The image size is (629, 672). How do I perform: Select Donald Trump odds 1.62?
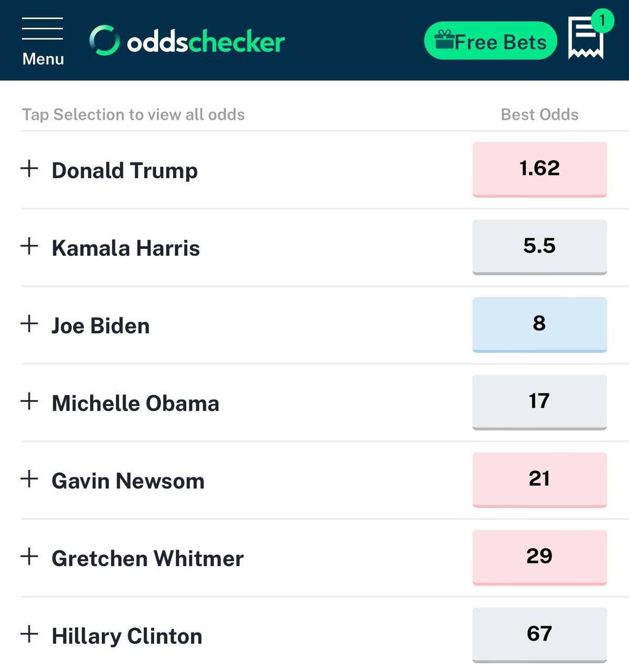(x=539, y=169)
